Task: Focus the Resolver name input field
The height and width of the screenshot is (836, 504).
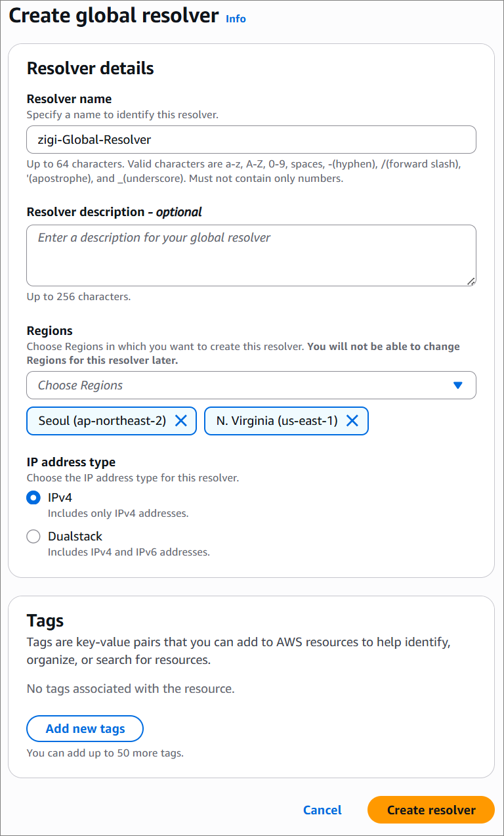Action: [251, 140]
